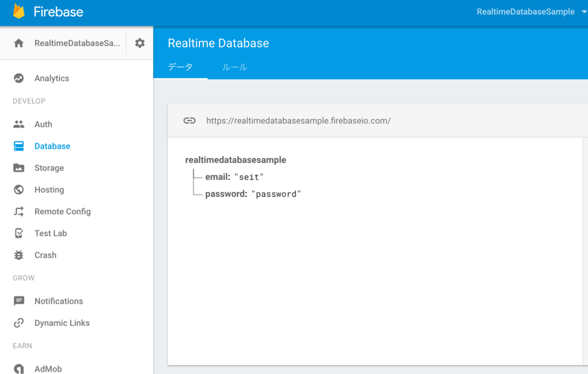Switch to the ルール tab

(x=235, y=67)
